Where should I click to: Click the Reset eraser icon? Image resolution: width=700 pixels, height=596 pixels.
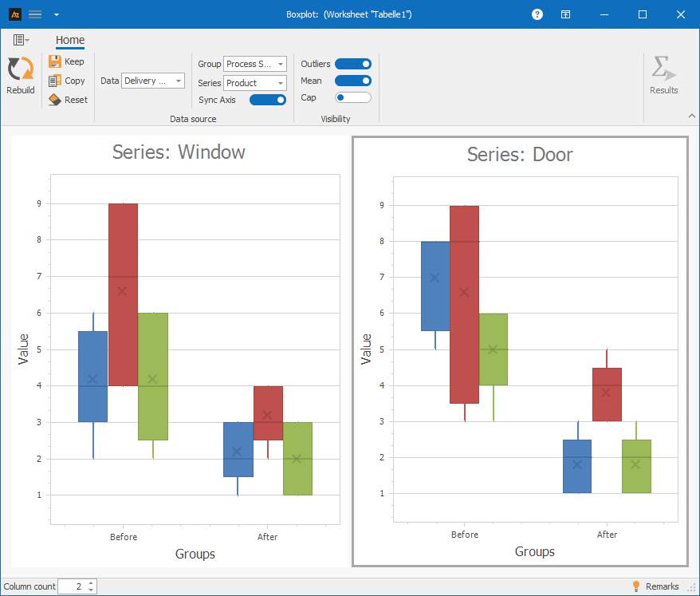click(x=55, y=100)
